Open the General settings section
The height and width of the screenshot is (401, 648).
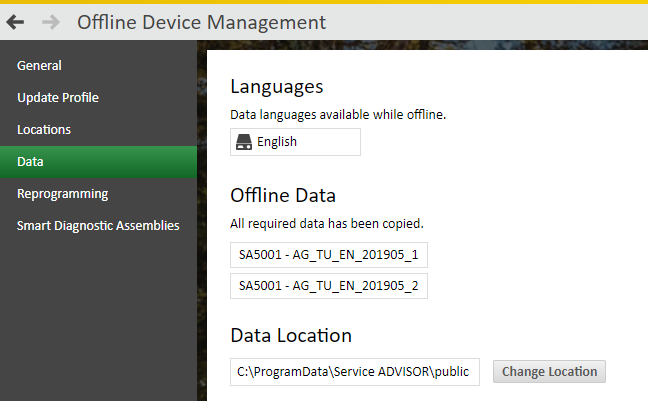point(98,66)
